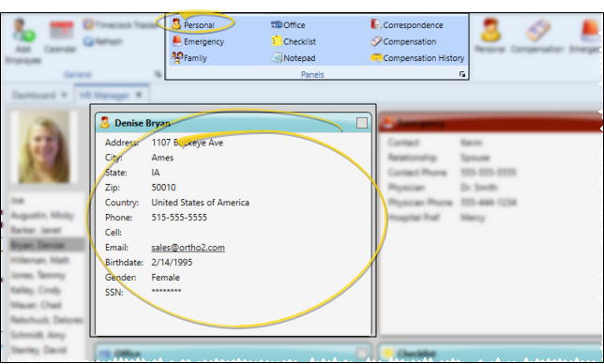Open the Compensation panel
This screenshot has height=364, width=604.
click(x=403, y=41)
